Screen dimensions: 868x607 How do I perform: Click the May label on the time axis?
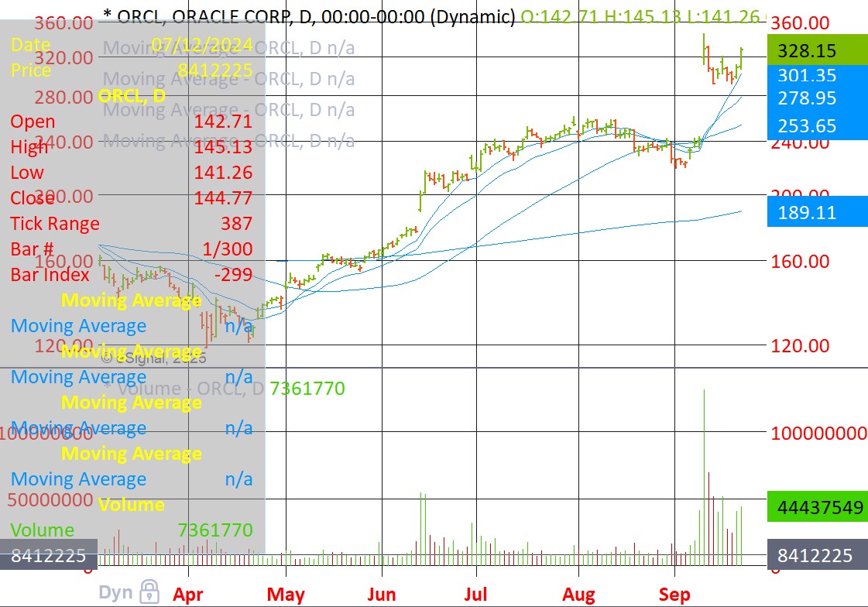[x=286, y=594]
